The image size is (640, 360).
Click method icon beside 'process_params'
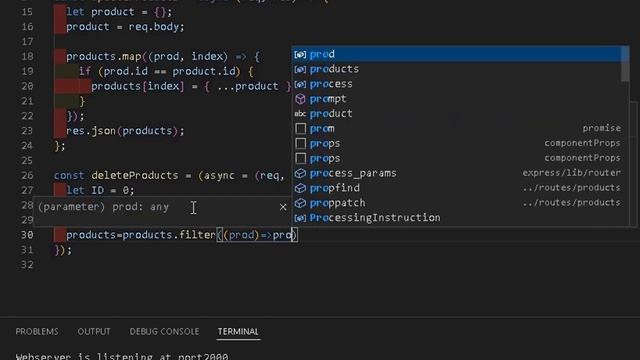300,173
